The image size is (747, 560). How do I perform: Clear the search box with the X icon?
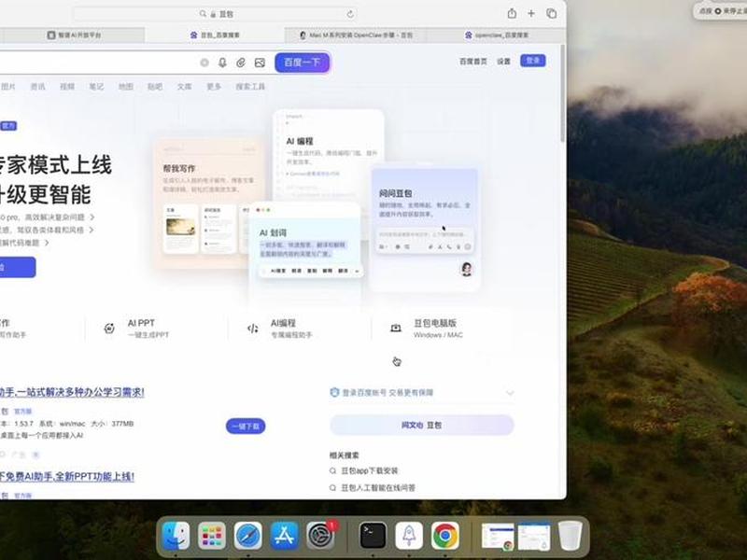204,63
